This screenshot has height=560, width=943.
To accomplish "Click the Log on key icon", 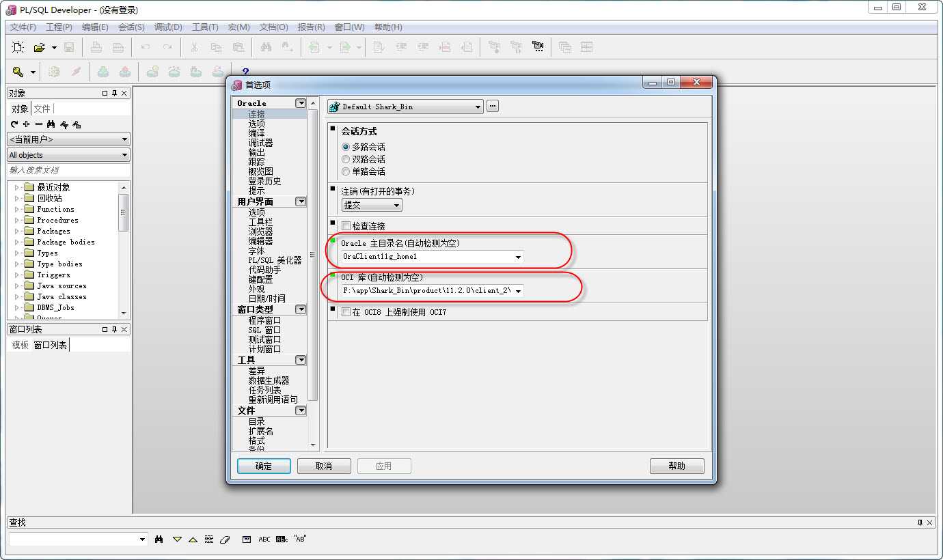I will [18, 72].
